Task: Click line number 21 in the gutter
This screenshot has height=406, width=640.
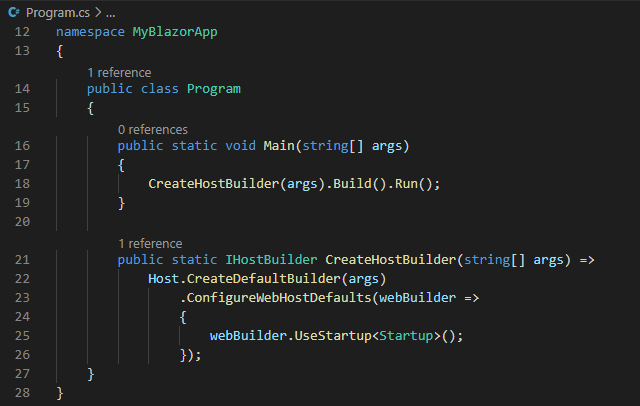Action: (22, 260)
